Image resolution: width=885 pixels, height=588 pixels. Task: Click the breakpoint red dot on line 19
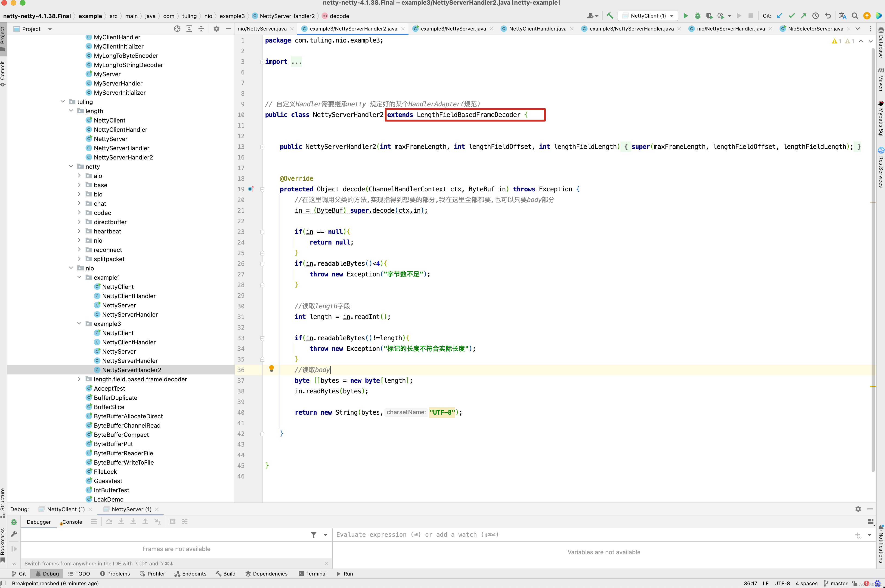tap(250, 189)
